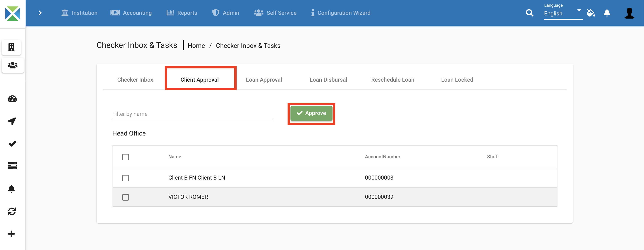Click the sidebar refresh sync icon
Viewport: 644px width, 250px height.
(x=12, y=211)
